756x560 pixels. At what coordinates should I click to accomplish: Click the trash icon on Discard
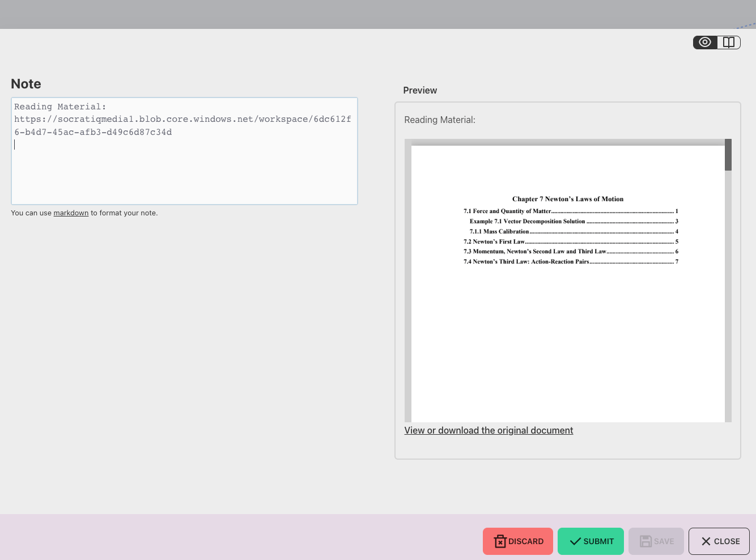(x=500, y=541)
